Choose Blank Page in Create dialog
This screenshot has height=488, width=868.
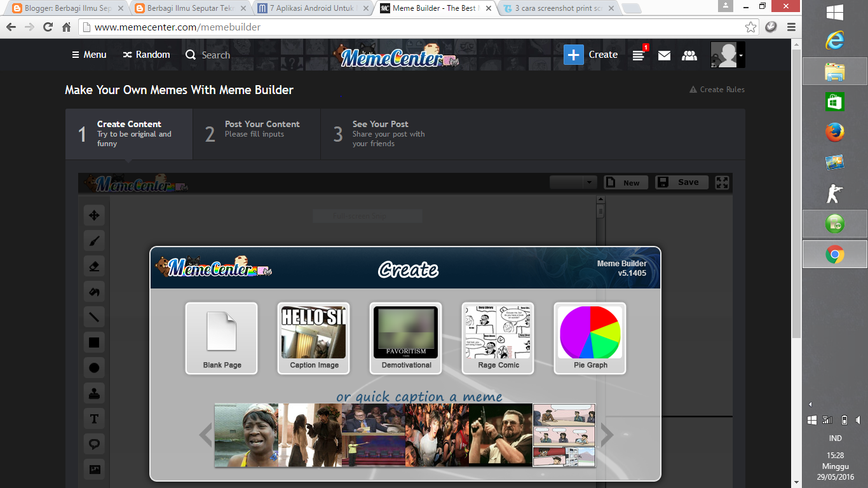pyautogui.click(x=222, y=338)
